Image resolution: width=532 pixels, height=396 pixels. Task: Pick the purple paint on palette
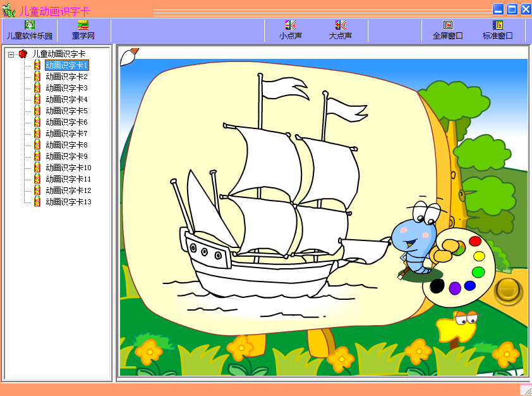455,288
